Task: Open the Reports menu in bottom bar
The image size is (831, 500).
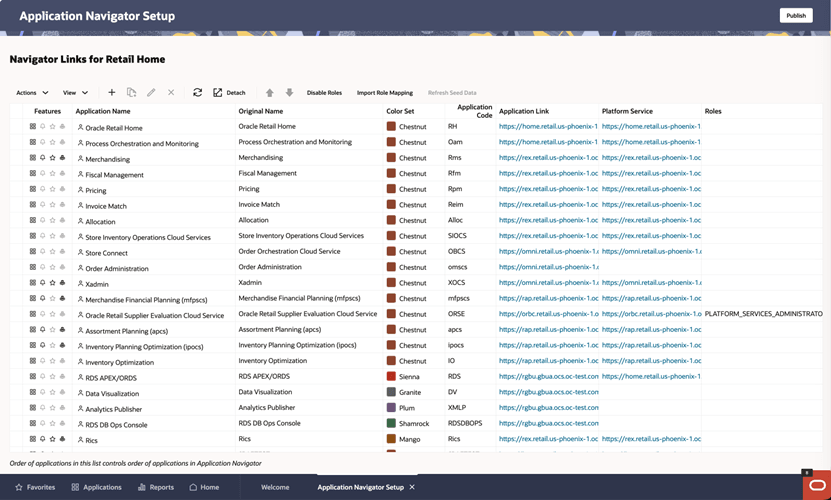Action: [156, 487]
